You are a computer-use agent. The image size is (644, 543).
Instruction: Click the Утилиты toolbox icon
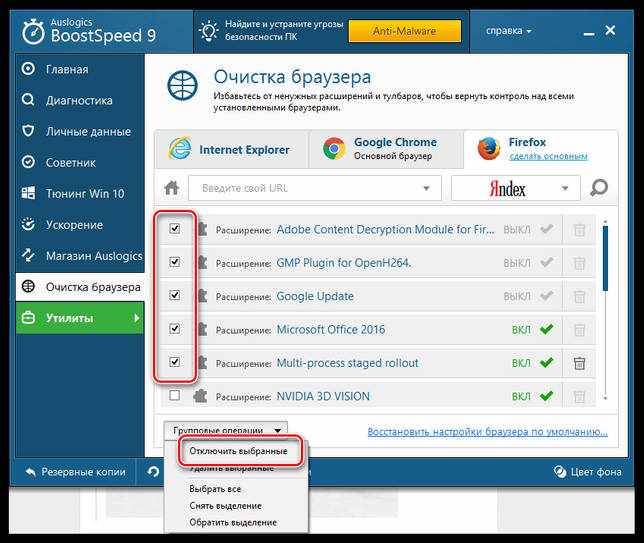pyautogui.click(x=28, y=318)
